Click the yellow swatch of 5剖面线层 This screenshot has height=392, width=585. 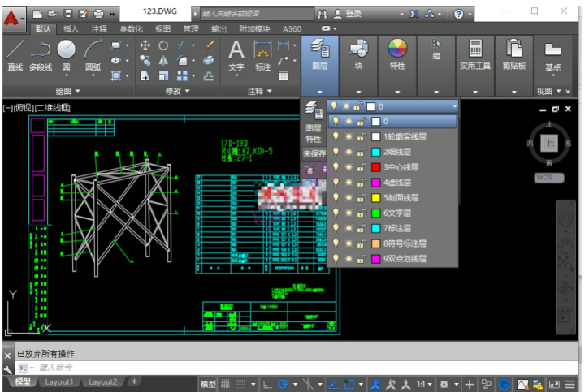[375, 197]
